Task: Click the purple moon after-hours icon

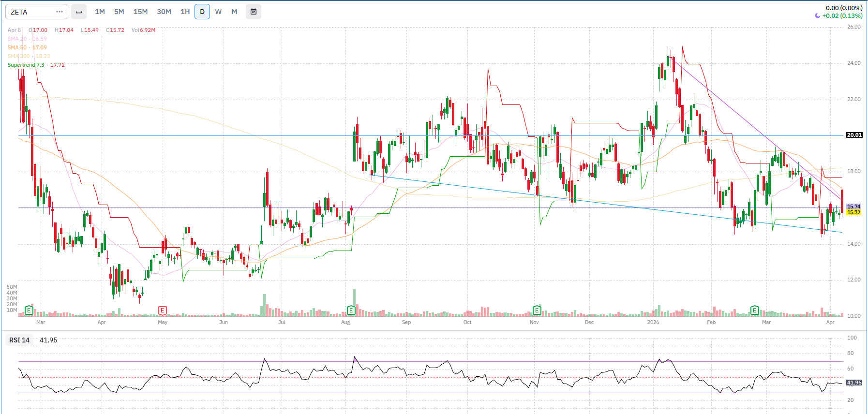Action: [818, 16]
